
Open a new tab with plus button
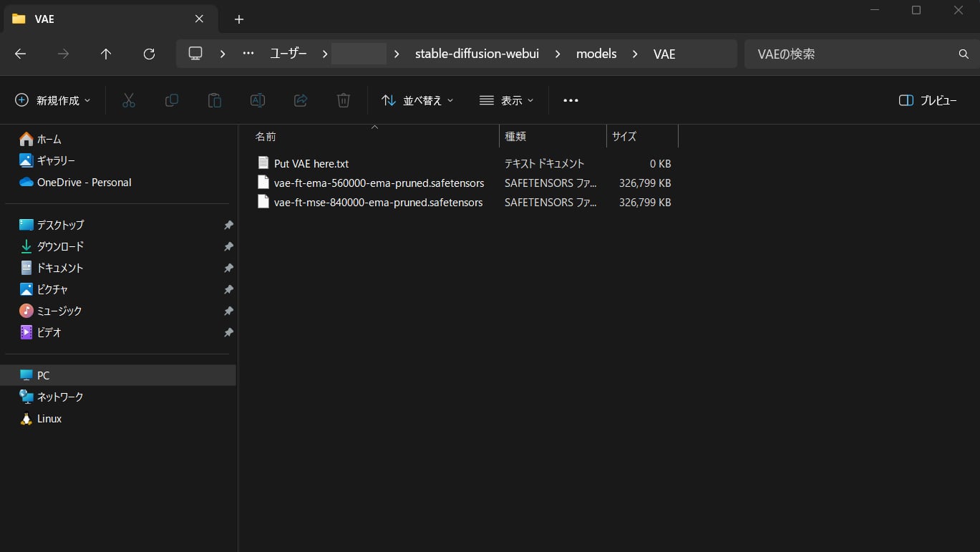point(239,19)
